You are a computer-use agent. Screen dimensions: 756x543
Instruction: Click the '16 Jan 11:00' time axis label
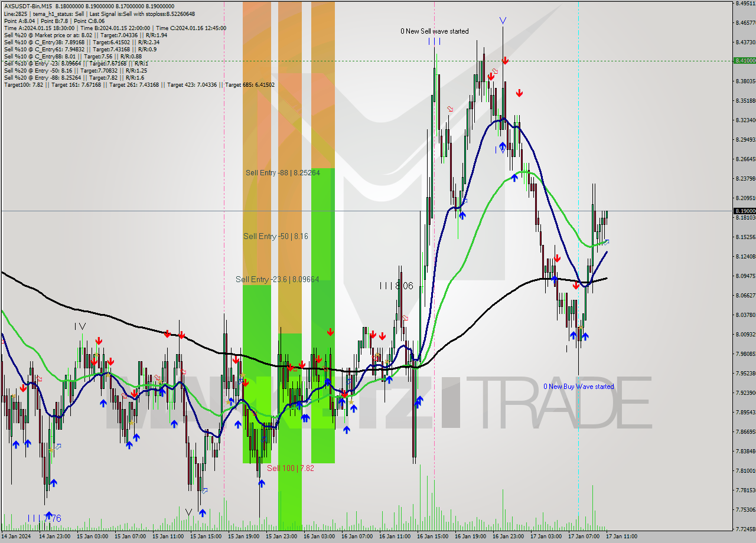(x=394, y=537)
